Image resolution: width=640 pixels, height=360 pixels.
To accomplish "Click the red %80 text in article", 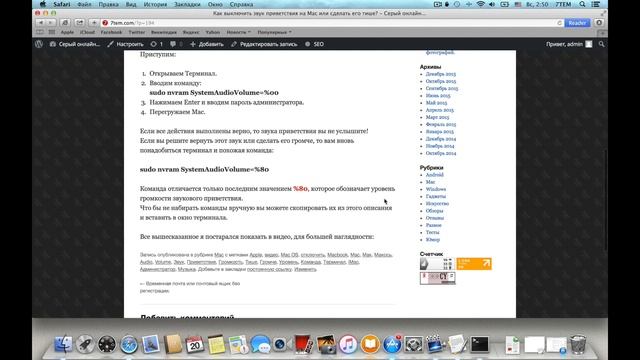I will 300,189.
